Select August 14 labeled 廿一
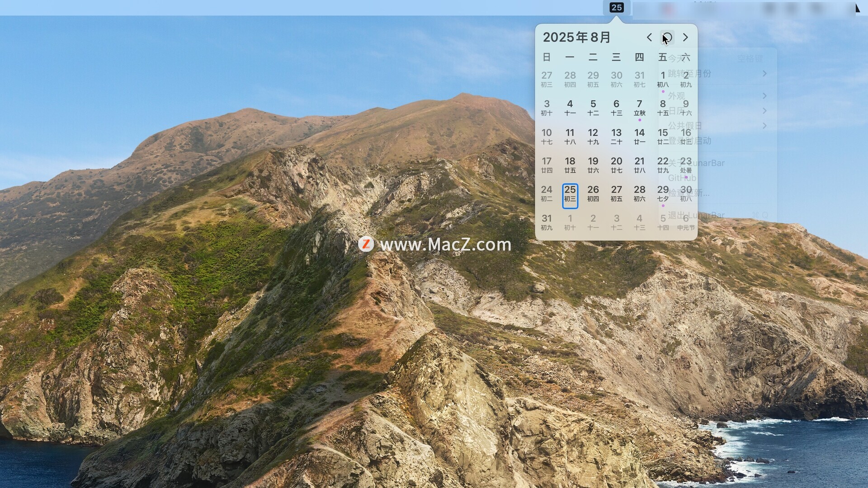 coord(639,137)
